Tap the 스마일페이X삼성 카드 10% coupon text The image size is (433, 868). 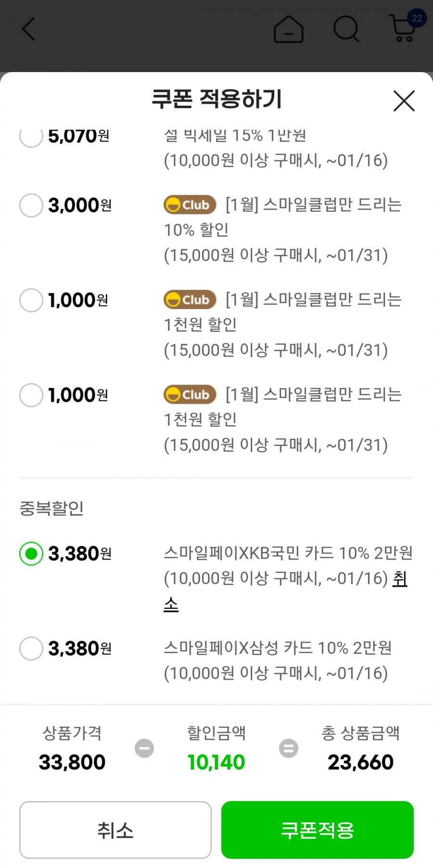(x=278, y=648)
